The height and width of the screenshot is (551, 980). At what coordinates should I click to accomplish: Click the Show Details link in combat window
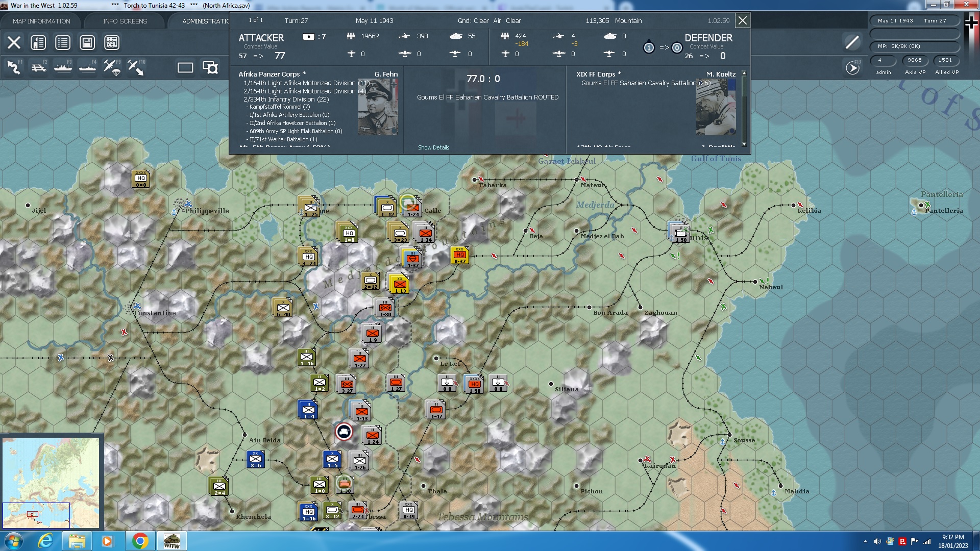433,147
